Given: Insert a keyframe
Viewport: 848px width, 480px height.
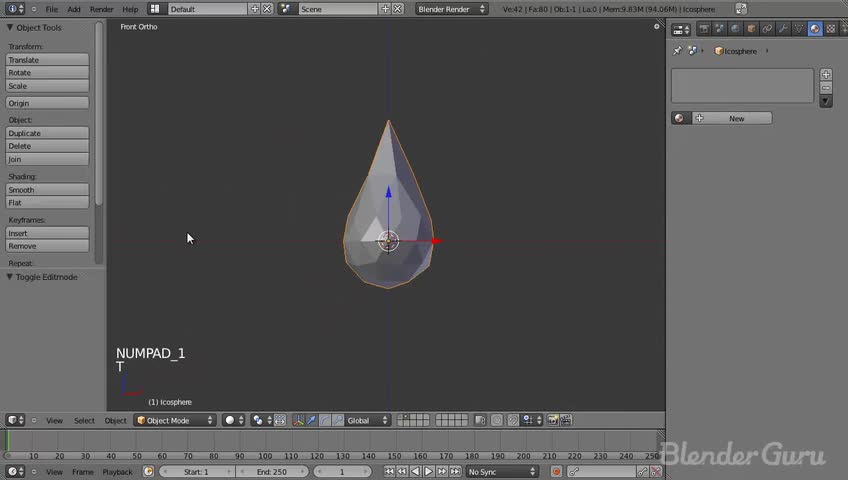Looking at the screenshot, I should pyautogui.click(x=47, y=234).
